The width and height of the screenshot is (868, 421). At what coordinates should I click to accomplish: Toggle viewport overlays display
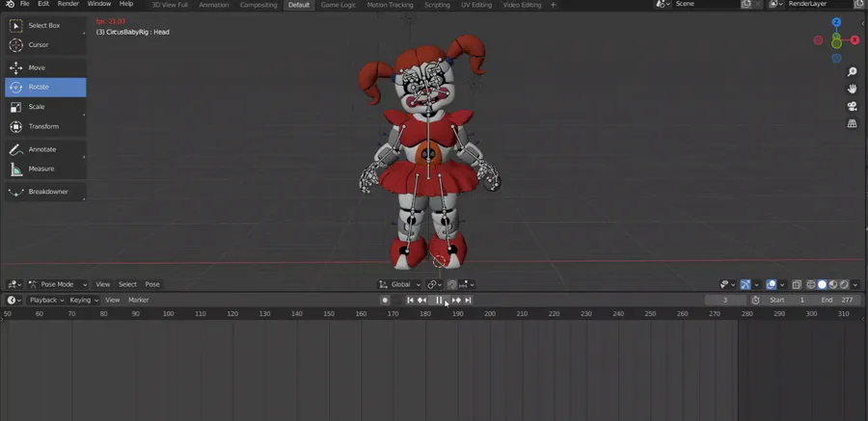[771, 284]
